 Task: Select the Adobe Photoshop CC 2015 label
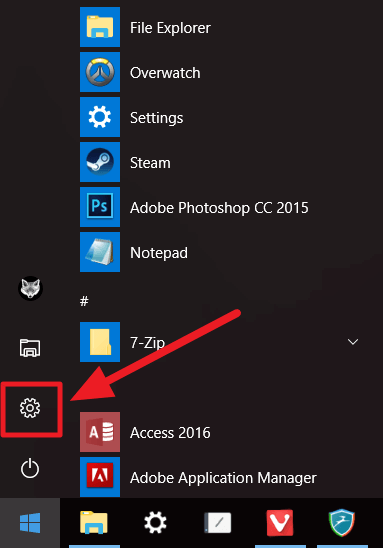[x=219, y=208]
